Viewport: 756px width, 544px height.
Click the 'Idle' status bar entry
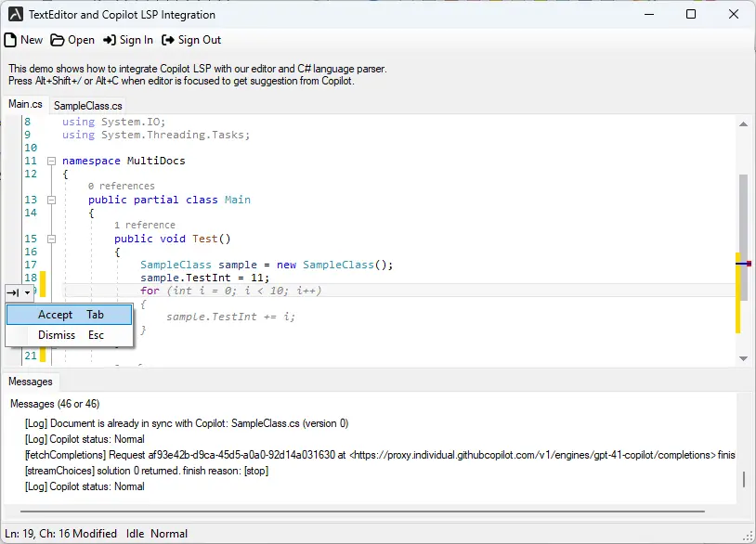tap(135, 534)
